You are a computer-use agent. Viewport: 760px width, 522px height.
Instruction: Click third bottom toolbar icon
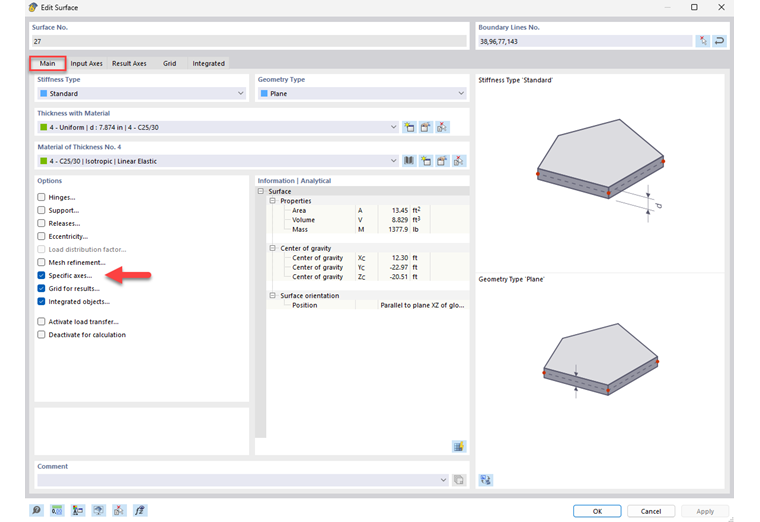coord(78,510)
